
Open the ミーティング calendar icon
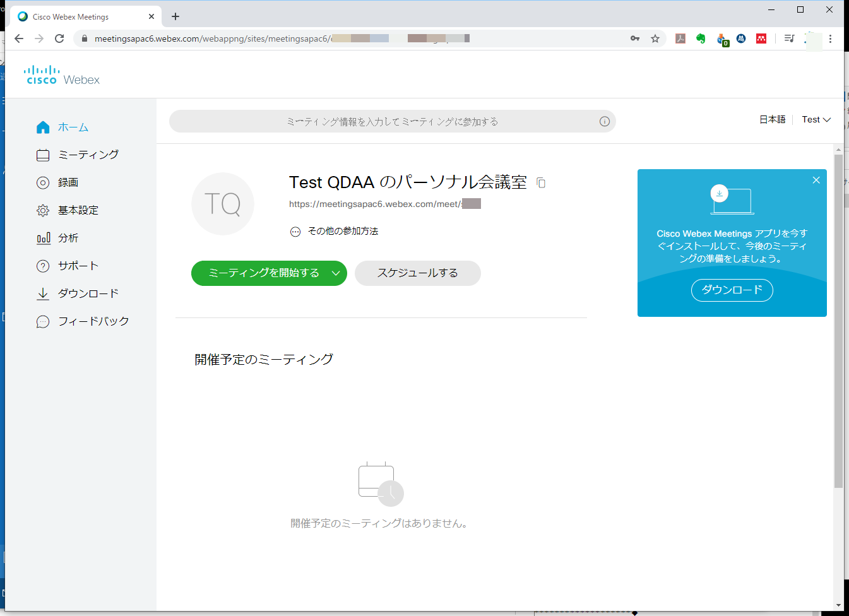pos(43,155)
